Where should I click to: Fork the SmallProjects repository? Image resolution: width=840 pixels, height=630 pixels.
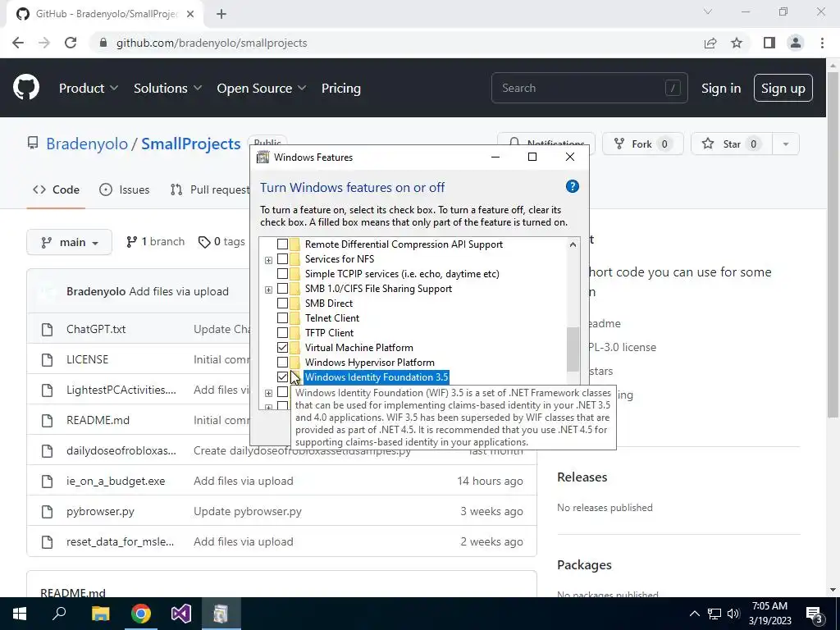click(x=642, y=144)
